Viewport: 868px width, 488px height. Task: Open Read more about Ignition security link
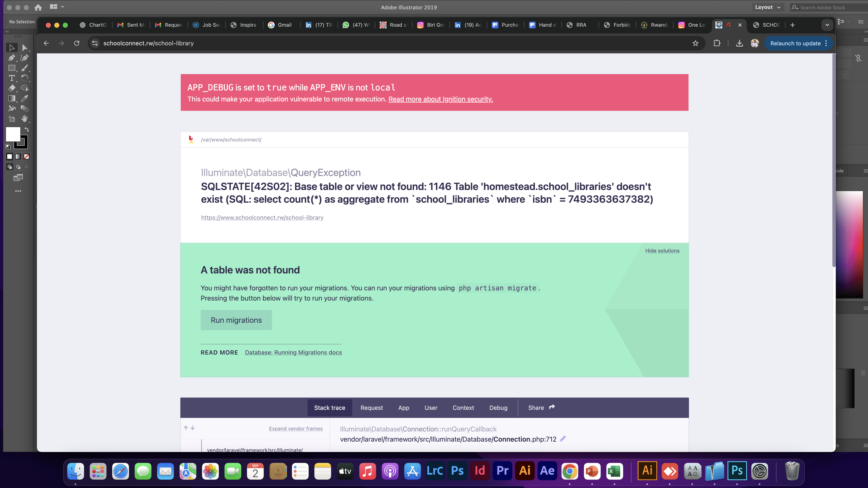(x=440, y=99)
